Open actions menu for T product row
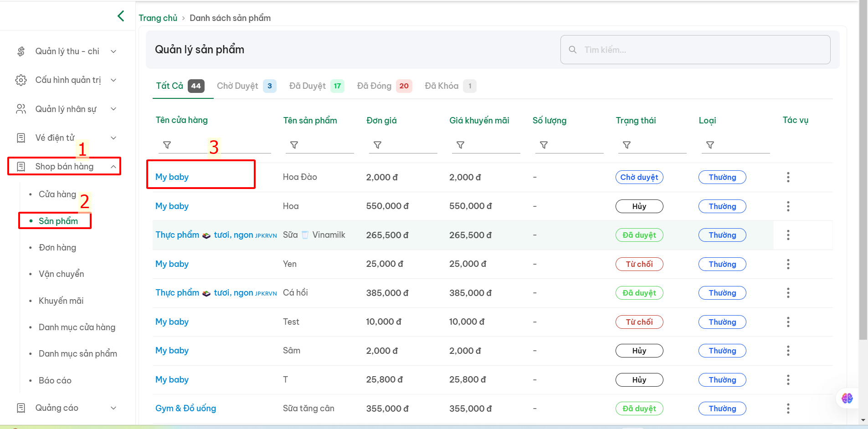The width and height of the screenshot is (868, 429). tap(788, 380)
